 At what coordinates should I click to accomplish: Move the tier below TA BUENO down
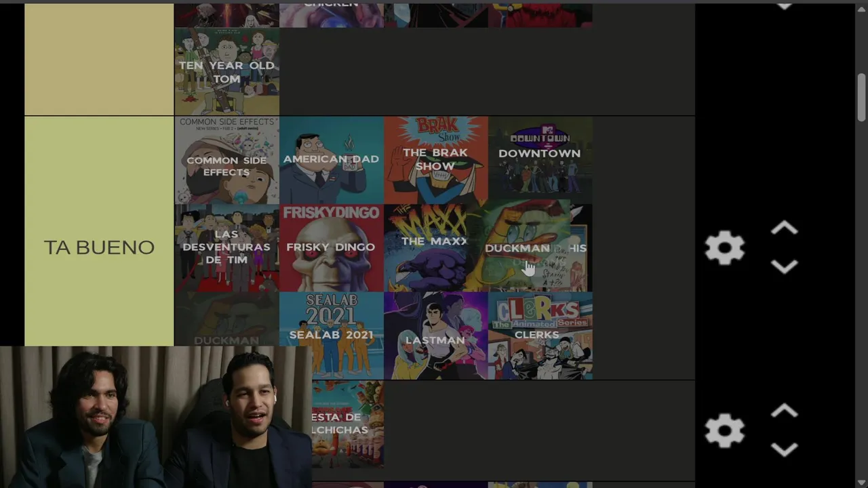click(x=784, y=450)
